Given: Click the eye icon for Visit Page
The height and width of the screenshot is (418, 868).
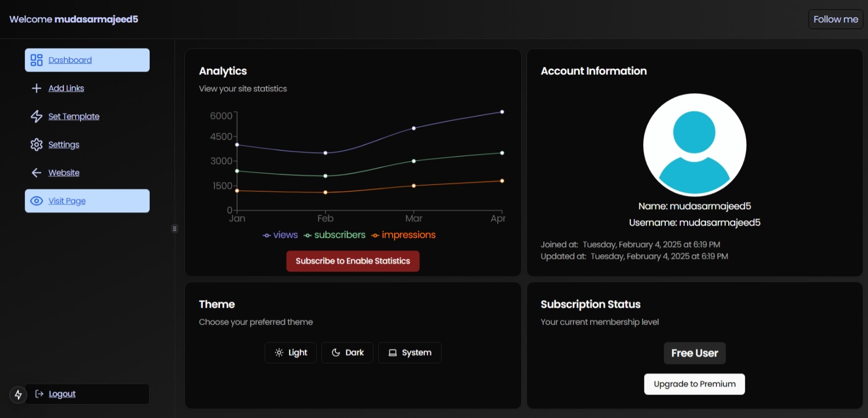Looking at the screenshot, I should click(36, 201).
